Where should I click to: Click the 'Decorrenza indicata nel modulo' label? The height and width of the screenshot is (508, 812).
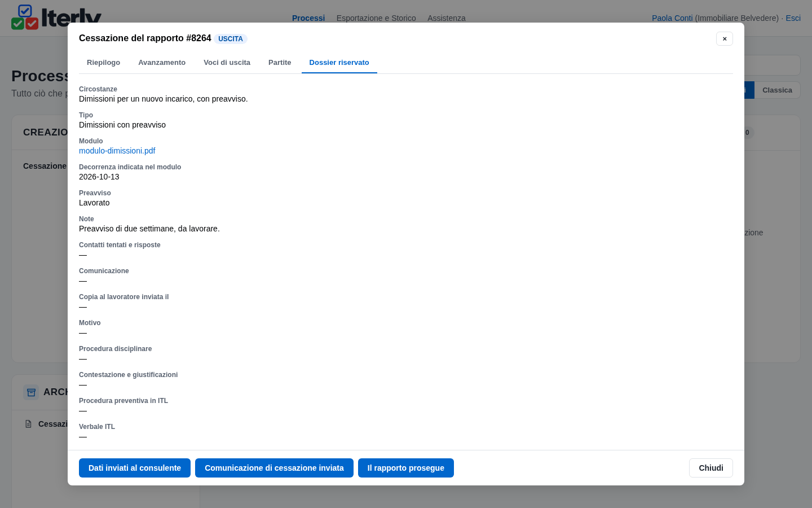pyautogui.click(x=130, y=167)
